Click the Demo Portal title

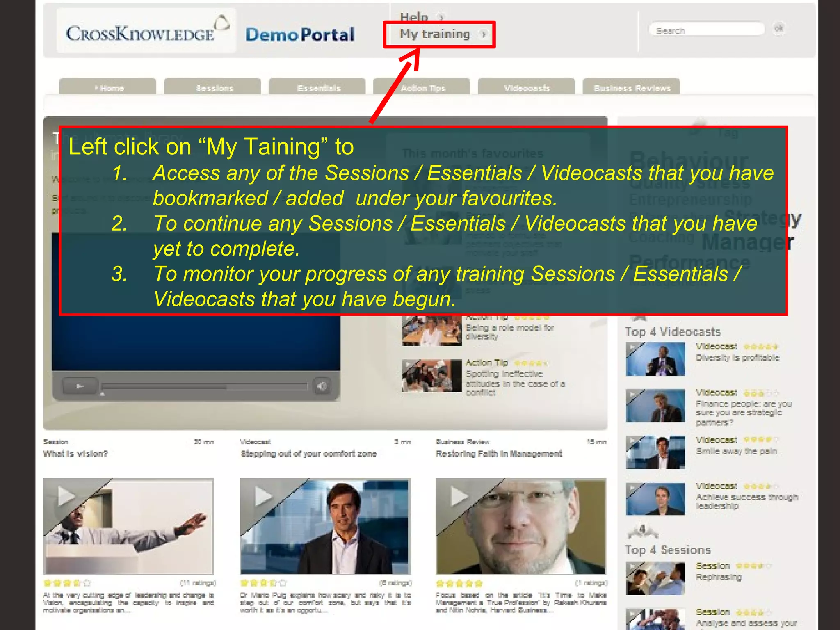point(300,35)
